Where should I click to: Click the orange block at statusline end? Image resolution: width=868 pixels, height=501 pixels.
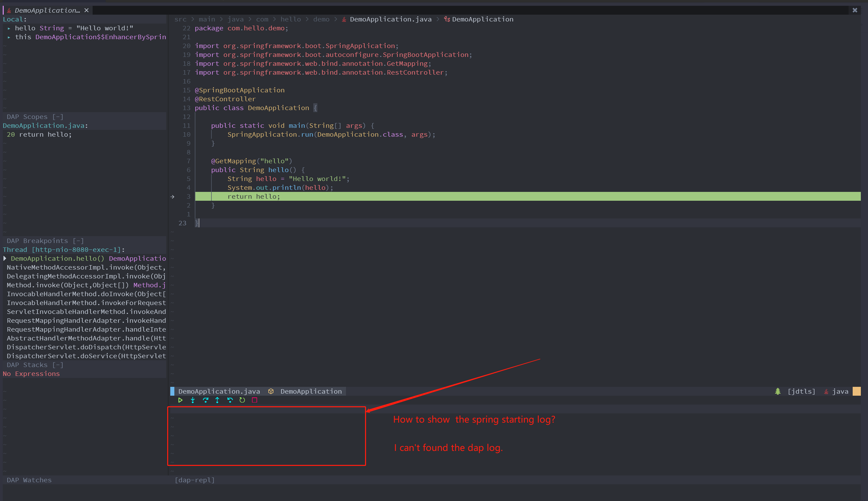pyautogui.click(x=857, y=392)
